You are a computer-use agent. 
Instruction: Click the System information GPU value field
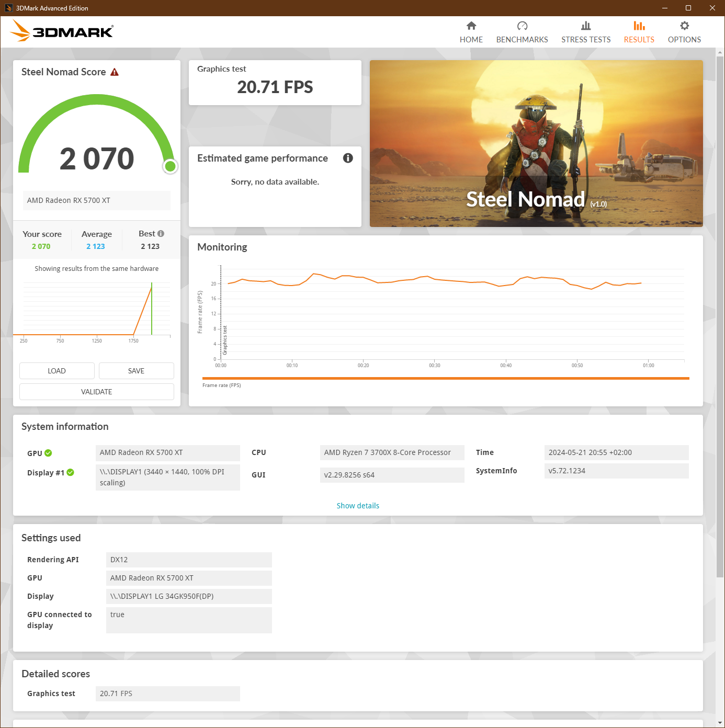(x=168, y=452)
